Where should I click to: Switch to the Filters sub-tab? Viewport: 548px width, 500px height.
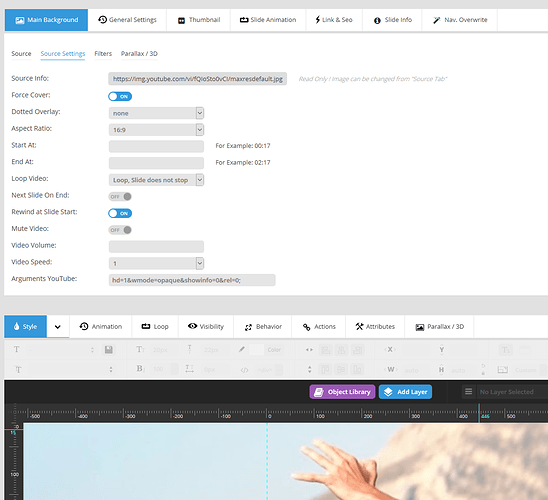(x=103, y=53)
